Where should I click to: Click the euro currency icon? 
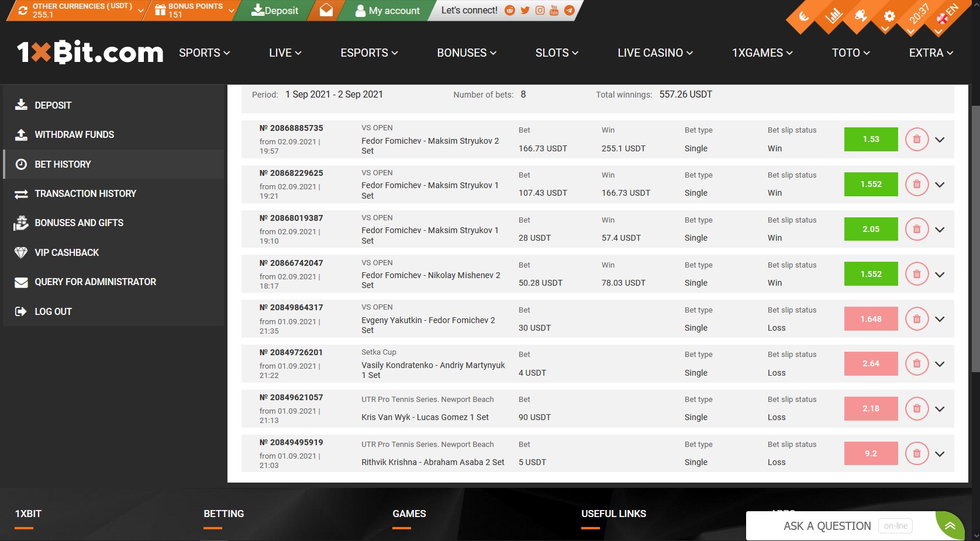click(805, 16)
